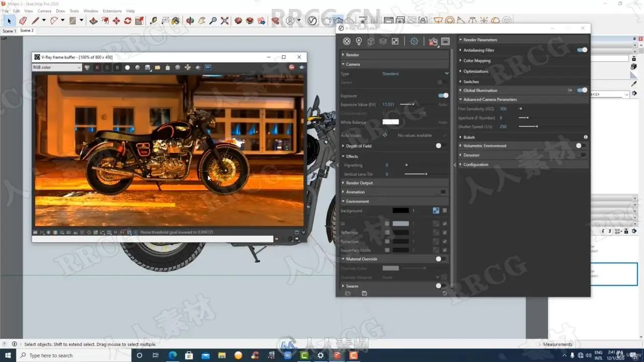Select the arrow Select tool in SketchUp toolbar

coord(9,21)
